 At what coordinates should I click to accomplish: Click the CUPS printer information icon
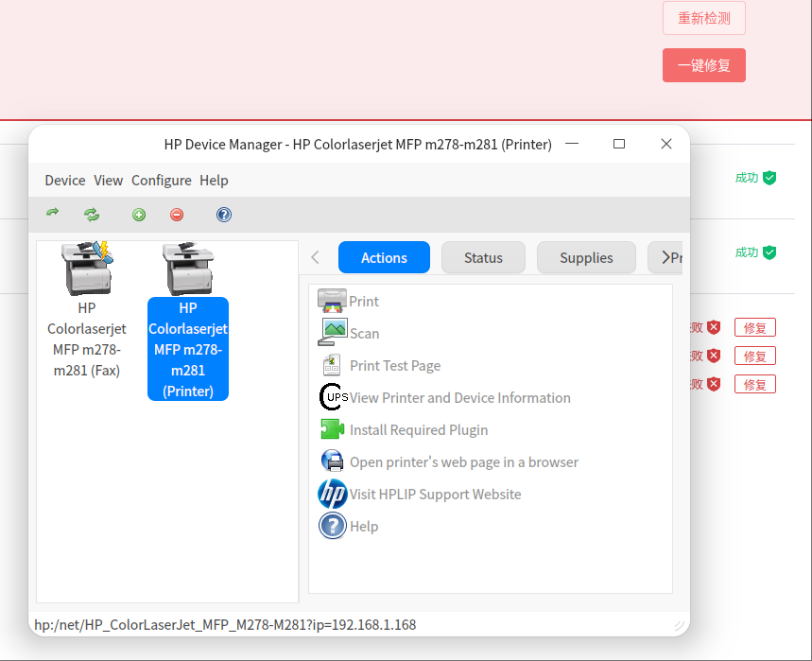[333, 397]
